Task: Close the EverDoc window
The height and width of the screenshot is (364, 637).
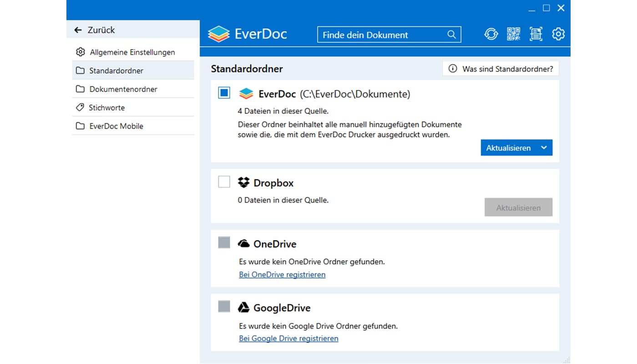Action: pos(561,8)
